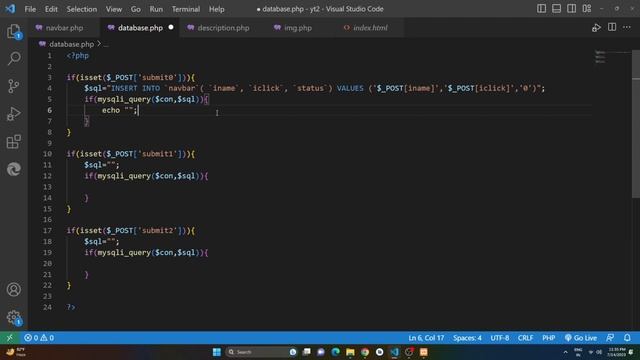Open the File menu

pos(30,9)
